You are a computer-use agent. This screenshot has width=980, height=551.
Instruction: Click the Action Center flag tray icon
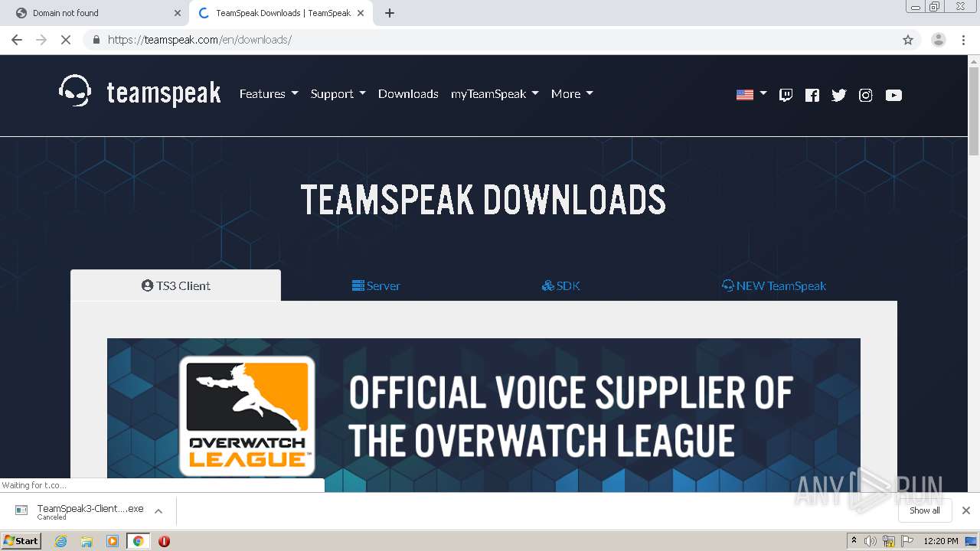pyautogui.click(x=907, y=541)
